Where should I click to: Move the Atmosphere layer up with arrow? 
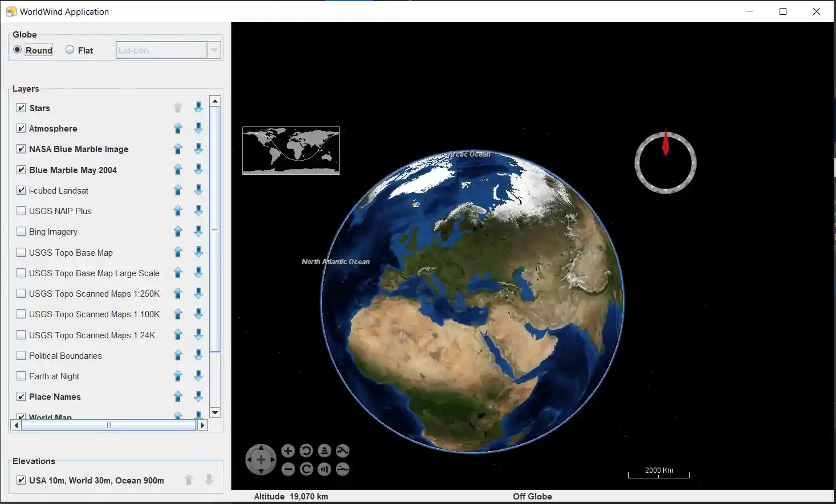point(178,129)
